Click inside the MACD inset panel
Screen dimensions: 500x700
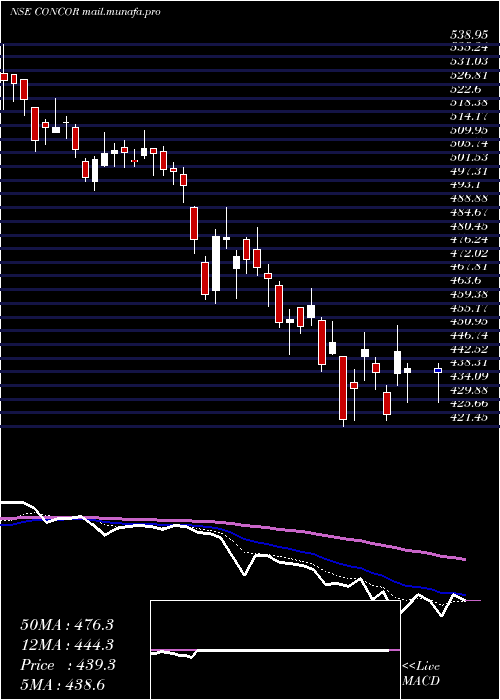click(x=275, y=650)
